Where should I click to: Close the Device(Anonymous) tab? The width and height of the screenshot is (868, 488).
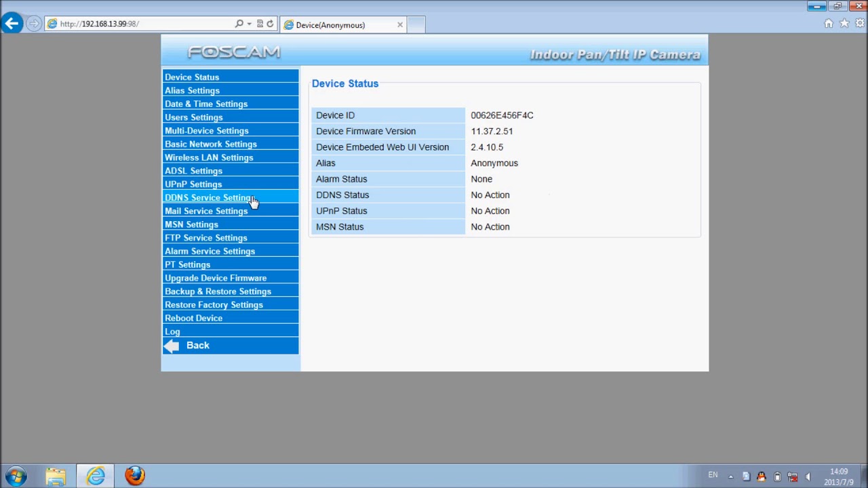[400, 25]
